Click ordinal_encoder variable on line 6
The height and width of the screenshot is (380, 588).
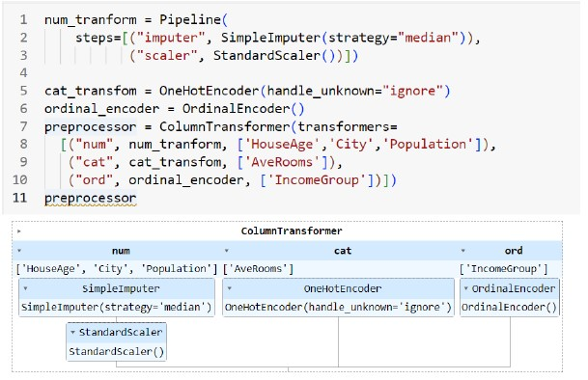click(x=102, y=109)
